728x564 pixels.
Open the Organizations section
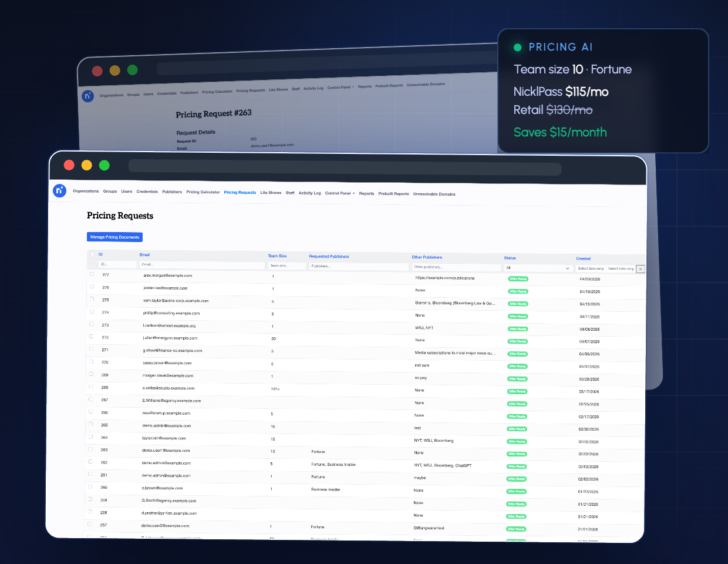86,192
